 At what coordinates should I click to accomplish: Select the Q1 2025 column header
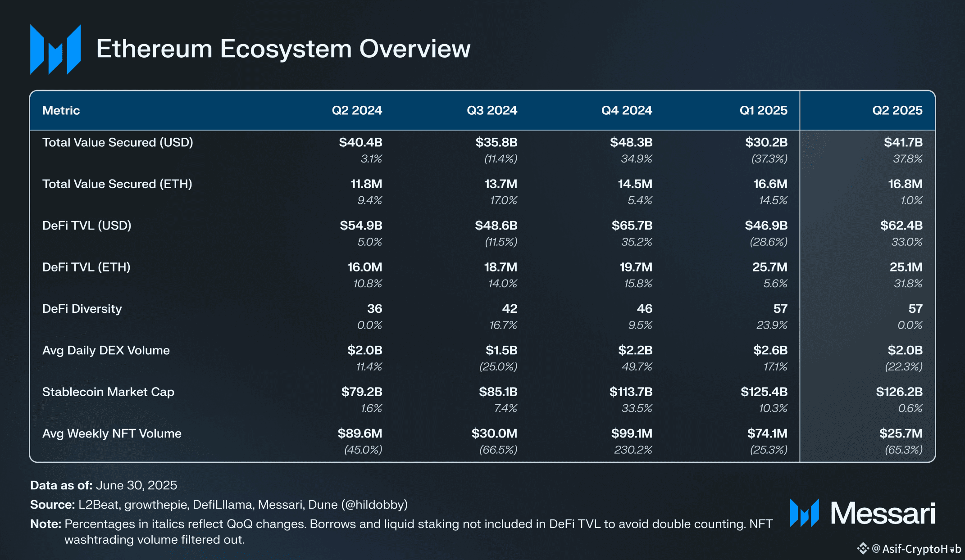[x=763, y=110]
